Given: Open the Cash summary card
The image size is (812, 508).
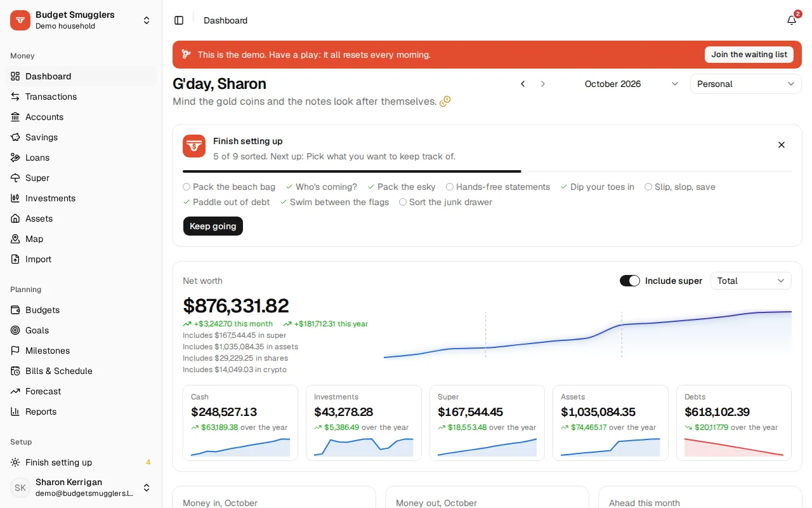Looking at the screenshot, I should (x=240, y=422).
